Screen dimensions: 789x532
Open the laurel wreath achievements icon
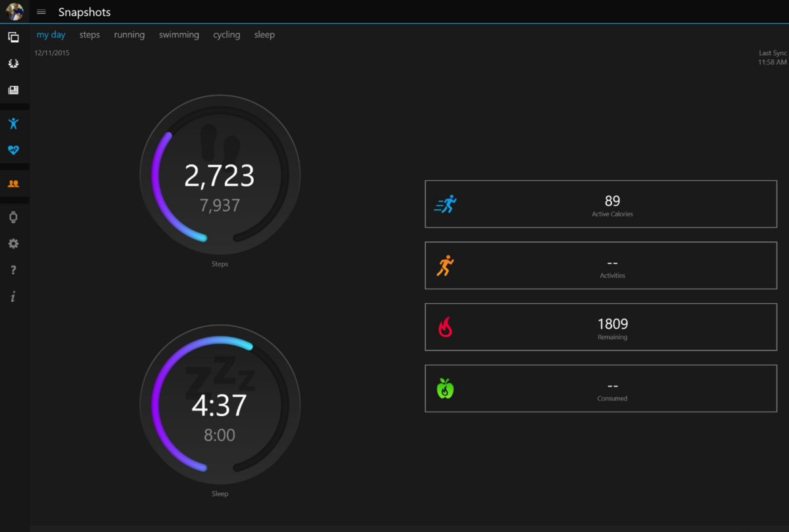point(13,64)
